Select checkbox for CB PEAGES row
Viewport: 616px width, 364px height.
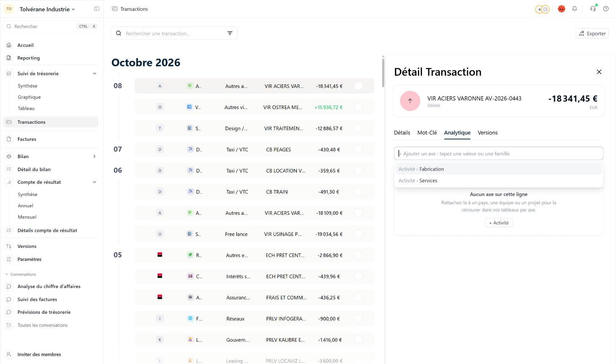click(358, 150)
